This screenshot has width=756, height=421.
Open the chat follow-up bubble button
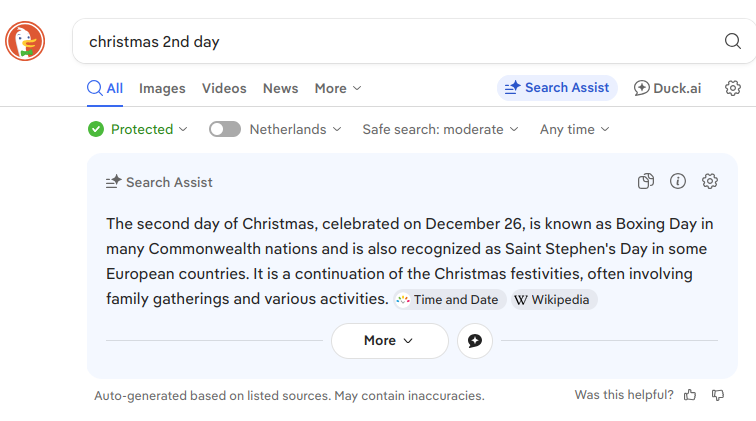[475, 341]
